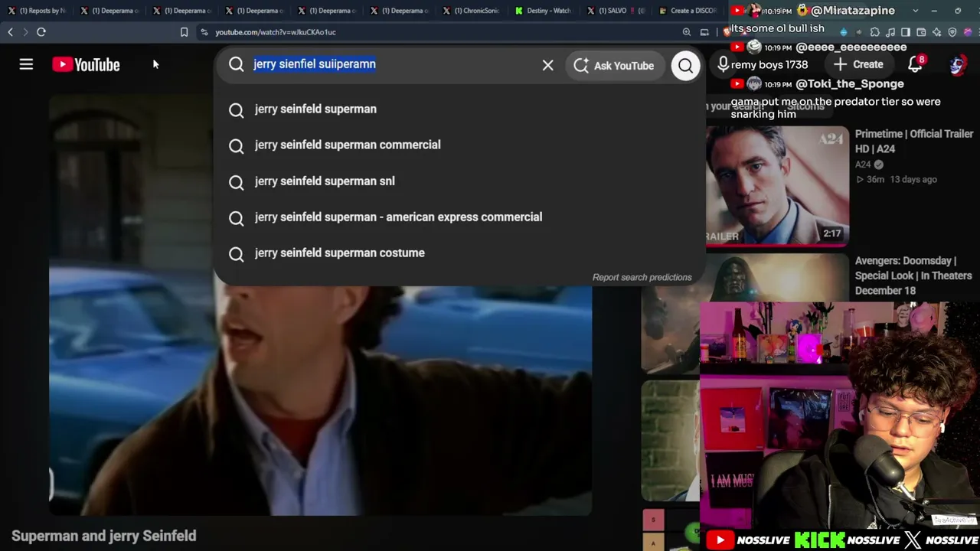This screenshot has width=980, height=551.
Task: Switch to the Destiny - Watch Kick tab
Action: click(x=544, y=11)
